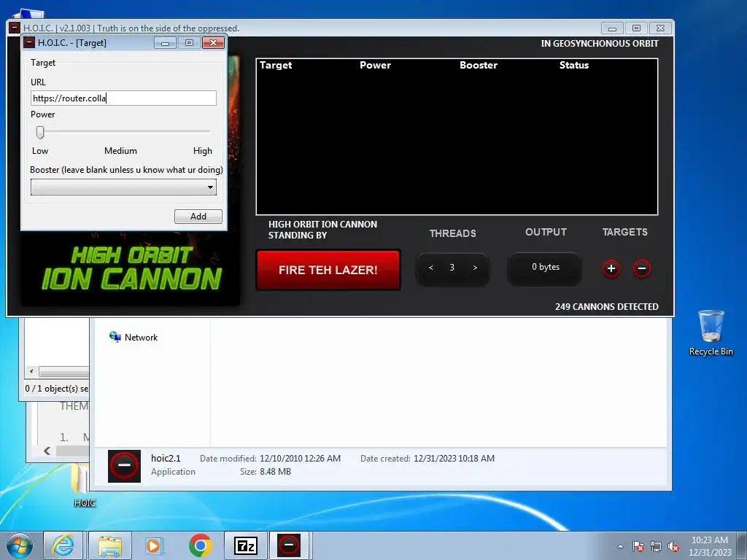Click the Medium label under Power slider
747x560 pixels.
pyautogui.click(x=120, y=151)
